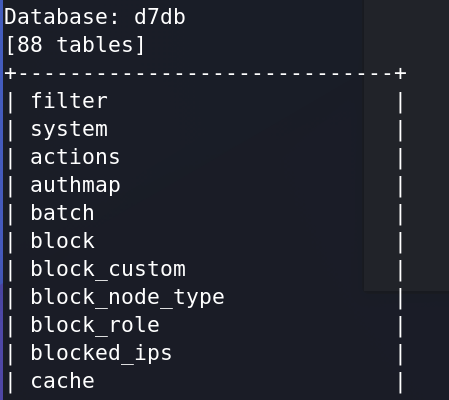Select the 'cache' table entry

(x=62, y=381)
